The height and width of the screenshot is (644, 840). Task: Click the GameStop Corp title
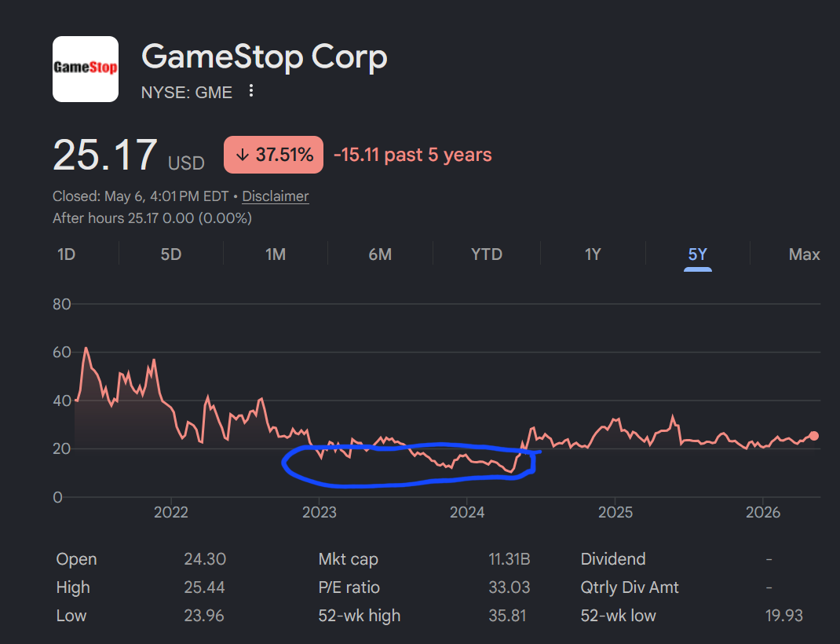[264, 57]
